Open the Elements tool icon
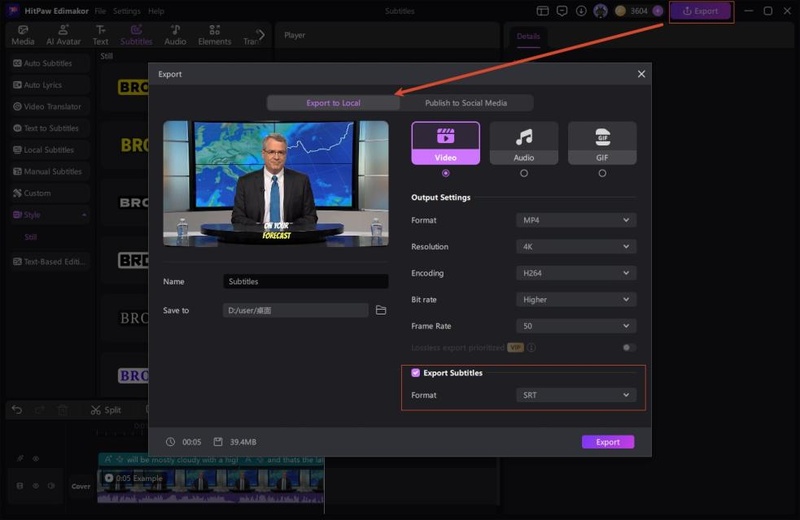This screenshot has width=800, height=520. (x=214, y=35)
